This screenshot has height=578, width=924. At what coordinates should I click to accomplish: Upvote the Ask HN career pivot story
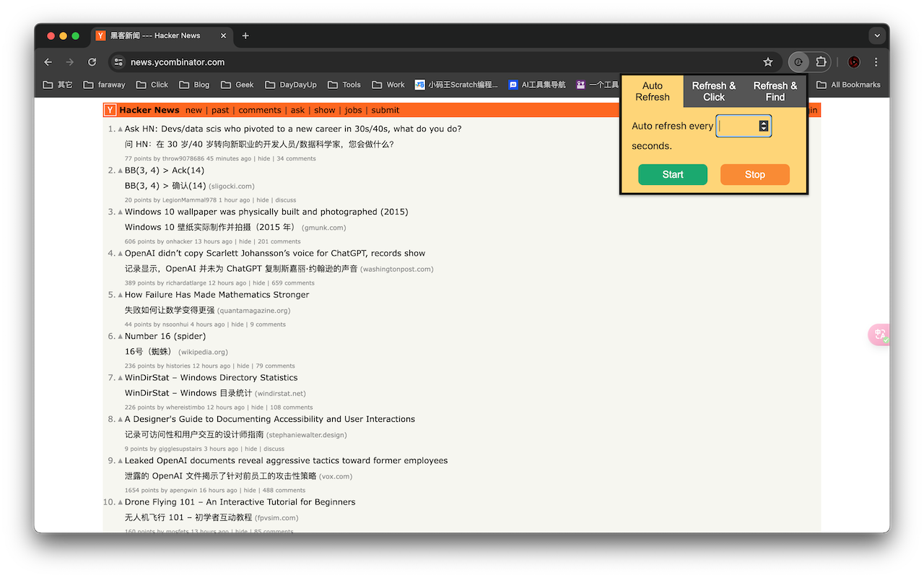coord(121,129)
